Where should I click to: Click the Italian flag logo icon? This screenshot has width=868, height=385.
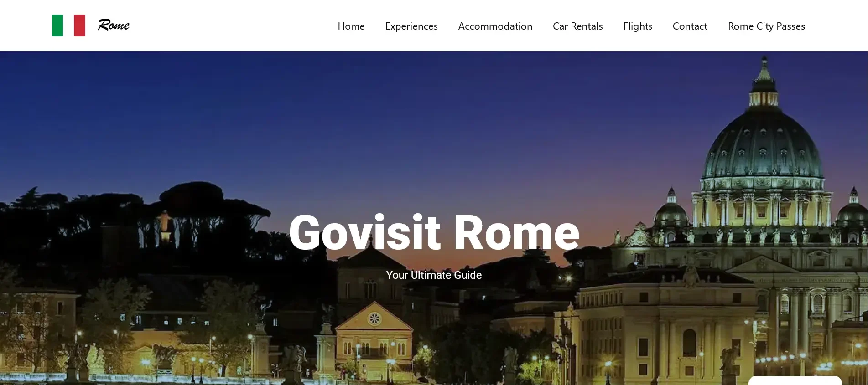pos(68,26)
